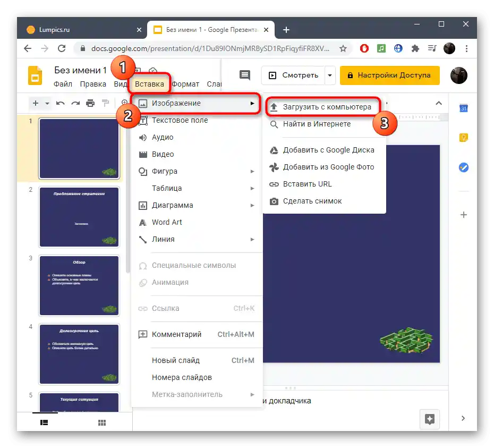Choose Добавить с Google Диска

(323, 150)
